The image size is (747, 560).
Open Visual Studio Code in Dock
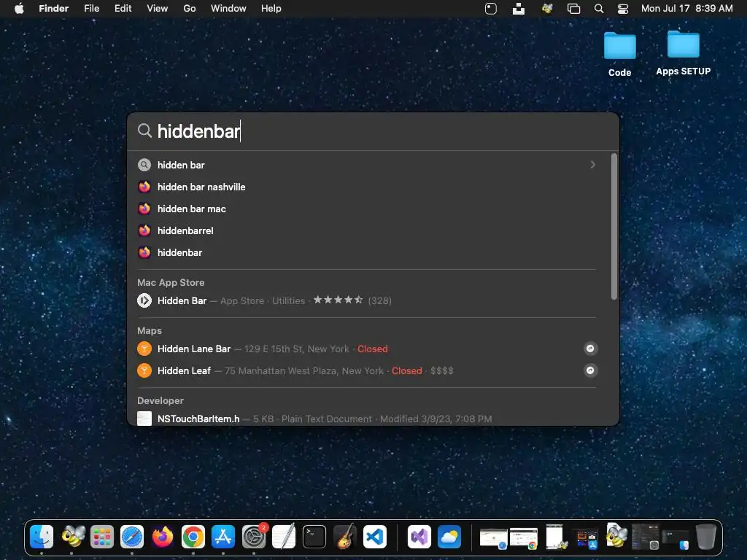[375, 537]
